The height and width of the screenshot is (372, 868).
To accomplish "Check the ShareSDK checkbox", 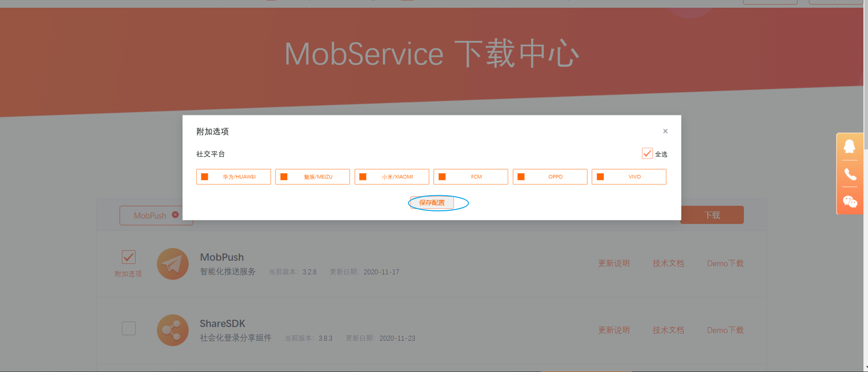I will tap(129, 328).
